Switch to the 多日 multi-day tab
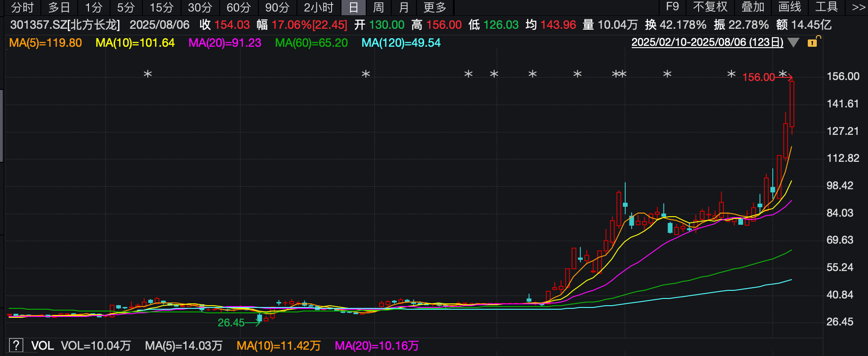Viewport: 868px width, 356px height. point(59,7)
